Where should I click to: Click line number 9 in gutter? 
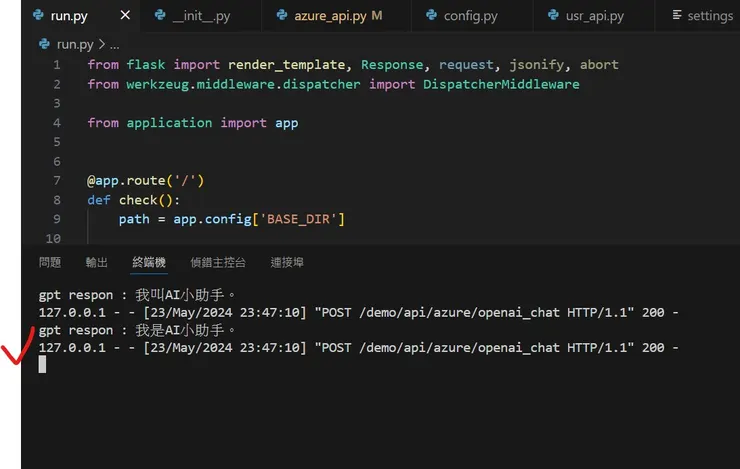pyautogui.click(x=57, y=219)
